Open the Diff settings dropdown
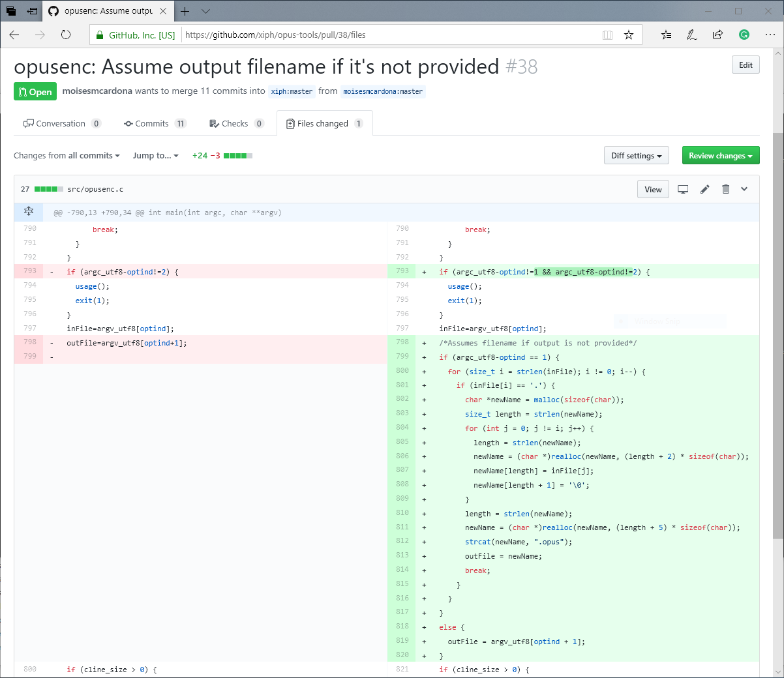 tap(636, 156)
